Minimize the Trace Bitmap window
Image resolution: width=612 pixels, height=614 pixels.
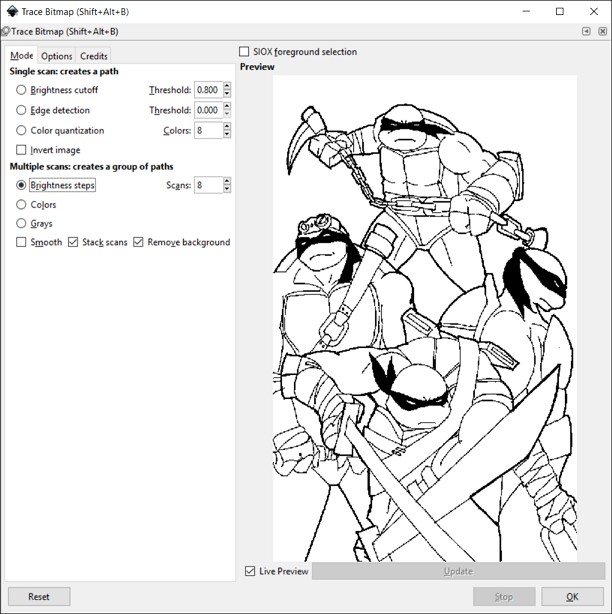(526, 11)
